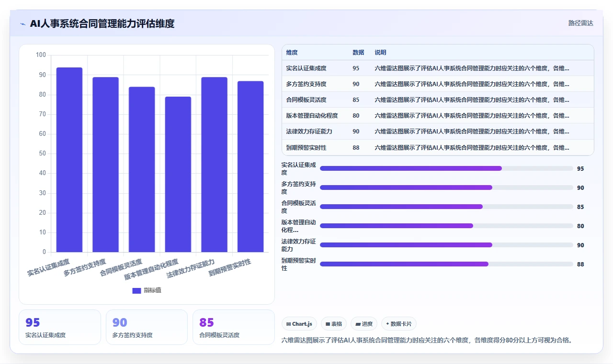Click the Chart.js tag chip

[299, 324]
